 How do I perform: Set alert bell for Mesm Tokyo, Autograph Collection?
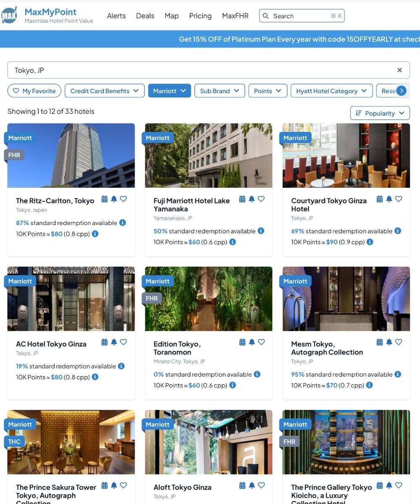point(389,342)
